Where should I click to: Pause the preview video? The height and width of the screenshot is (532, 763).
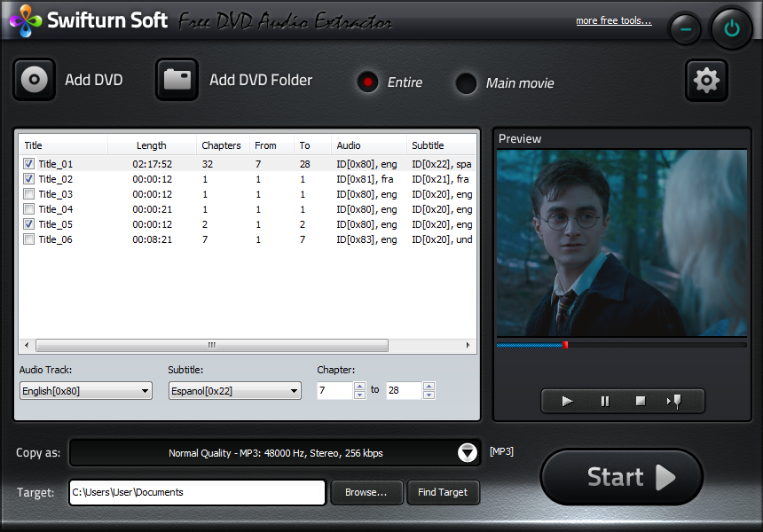click(604, 401)
